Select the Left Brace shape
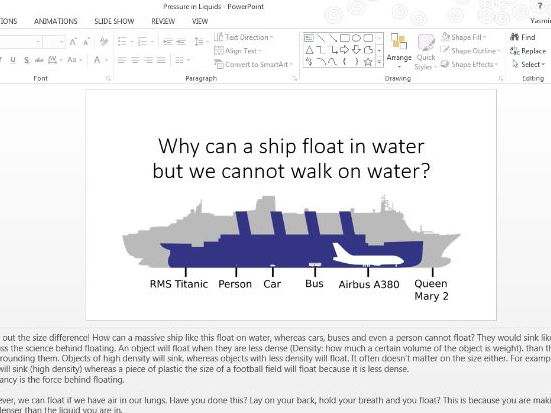 coord(345,62)
